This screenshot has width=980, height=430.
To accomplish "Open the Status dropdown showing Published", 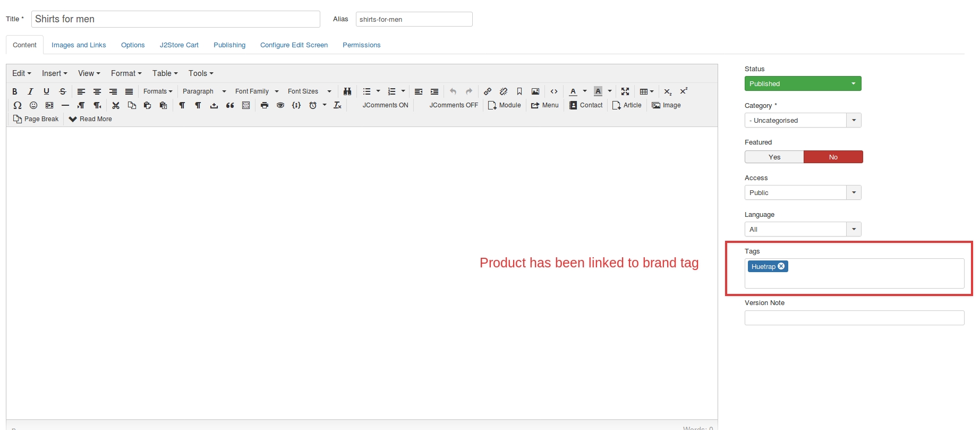I will tap(803, 83).
